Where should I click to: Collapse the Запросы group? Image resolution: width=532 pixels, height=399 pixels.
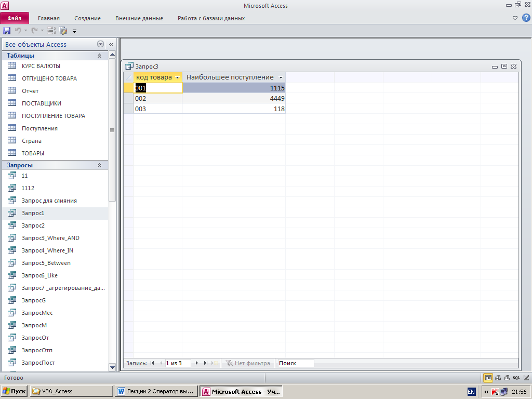tap(99, 165)
